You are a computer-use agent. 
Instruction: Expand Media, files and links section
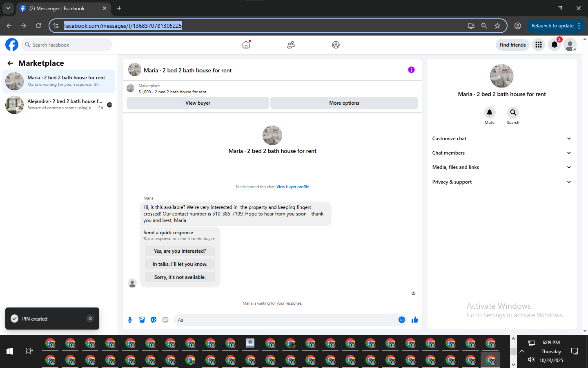(x=501, y=167)
